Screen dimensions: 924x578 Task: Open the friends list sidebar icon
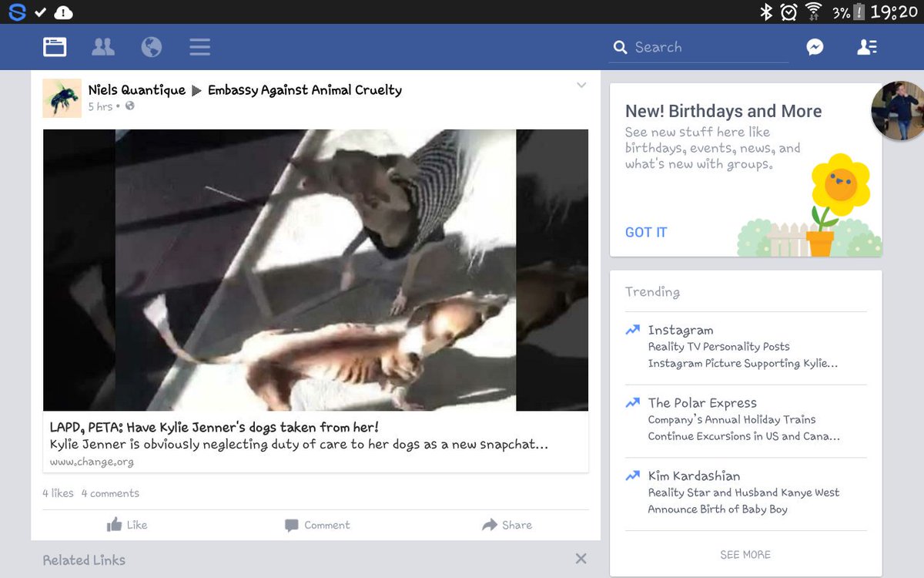867,47
